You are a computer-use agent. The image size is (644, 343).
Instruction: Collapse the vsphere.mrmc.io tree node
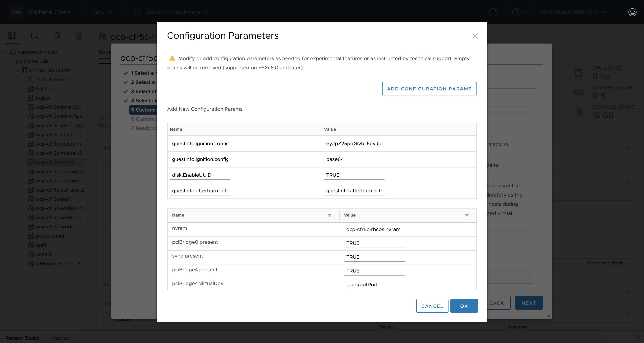coord(5,52)
